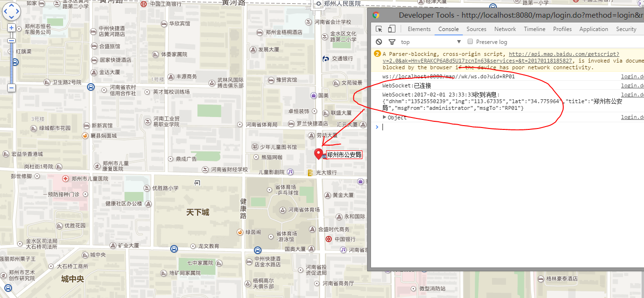Enable the Preserve log checkbox
Image resolution: width=644 pixels, height=298 pixels.
[x=470, y=42]
